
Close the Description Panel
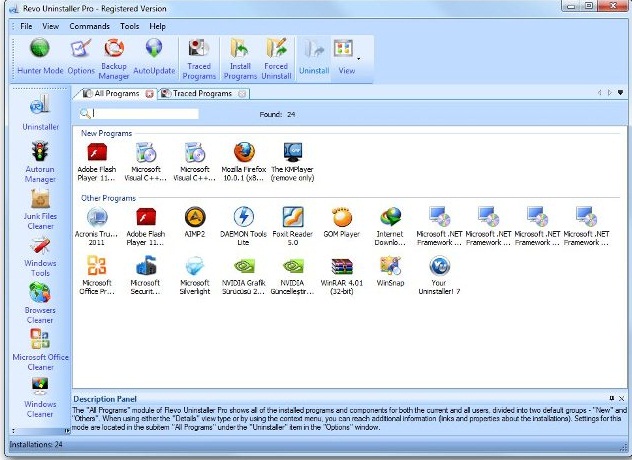[x=622, y=398]
